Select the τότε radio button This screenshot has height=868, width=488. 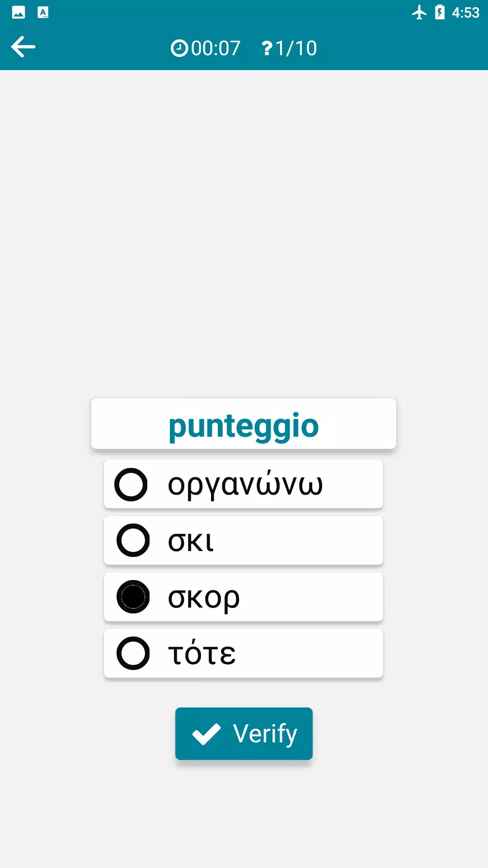click(133, 653)
